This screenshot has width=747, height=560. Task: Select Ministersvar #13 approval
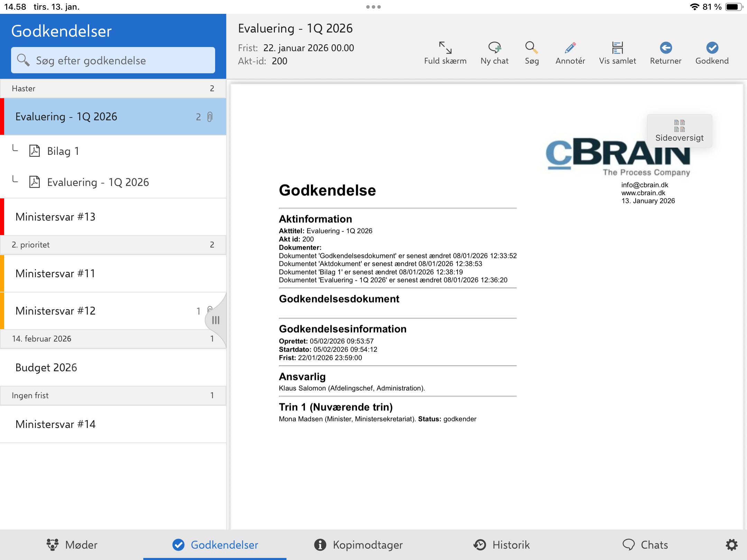click(x=113, y=217)
